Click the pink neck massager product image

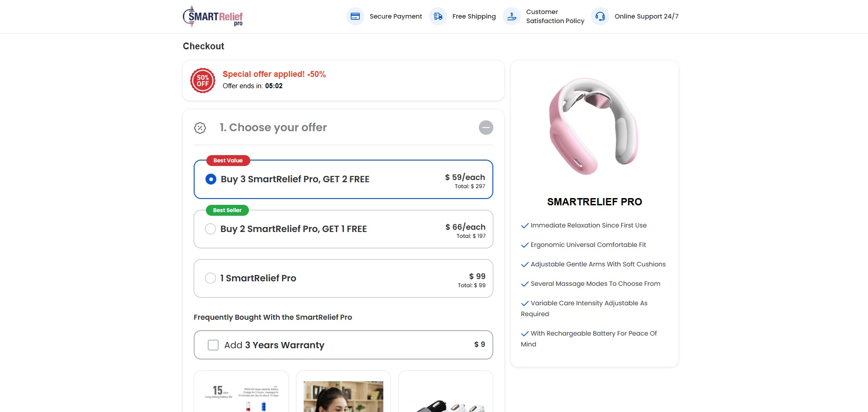tap(594, 126)
